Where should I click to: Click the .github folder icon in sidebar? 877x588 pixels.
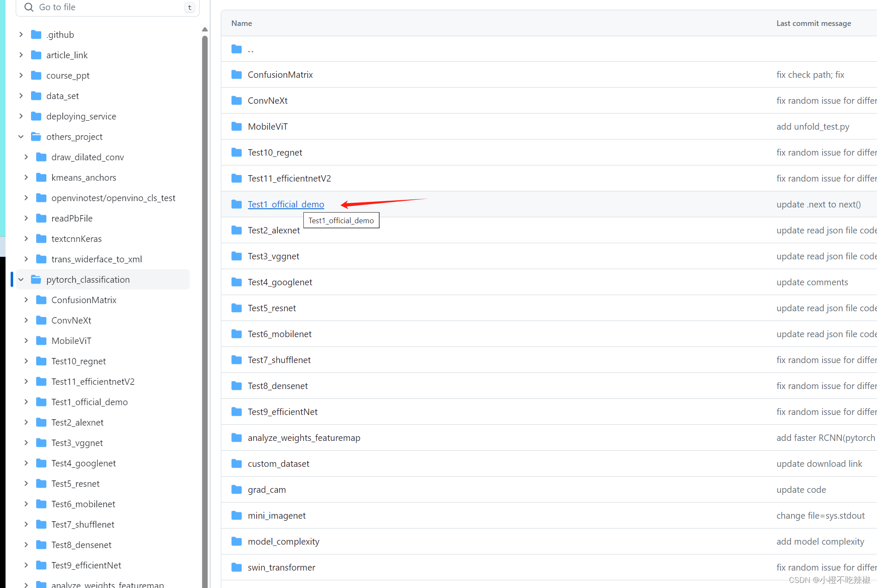(37, 34)
